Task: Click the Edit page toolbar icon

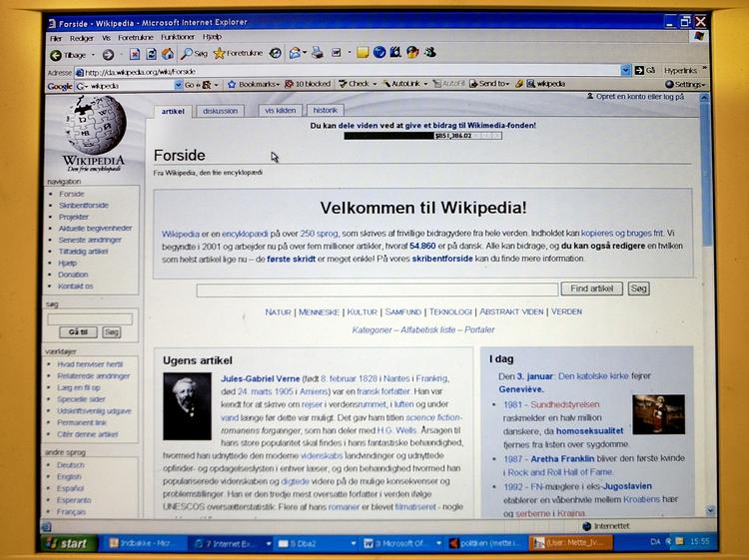Action: [x=337, y=53]
